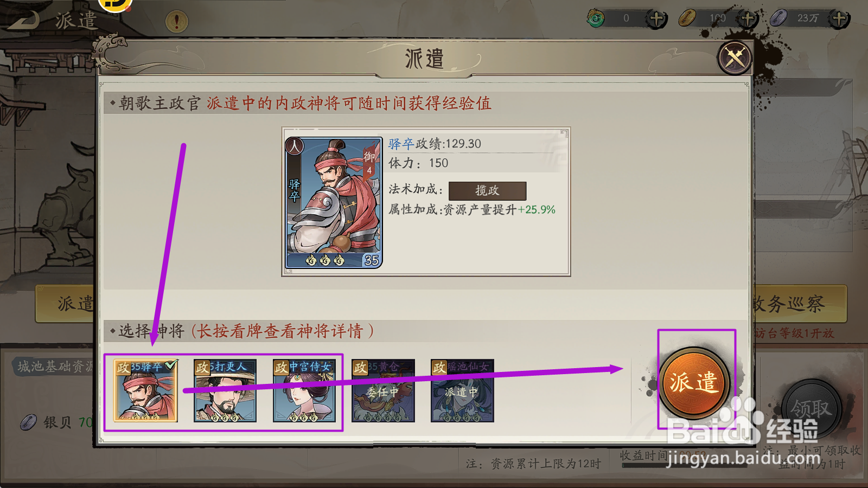Screen dimensions: 868x488
Task: Select the 打更人 hero card
Action: click(x=225, y=390)
